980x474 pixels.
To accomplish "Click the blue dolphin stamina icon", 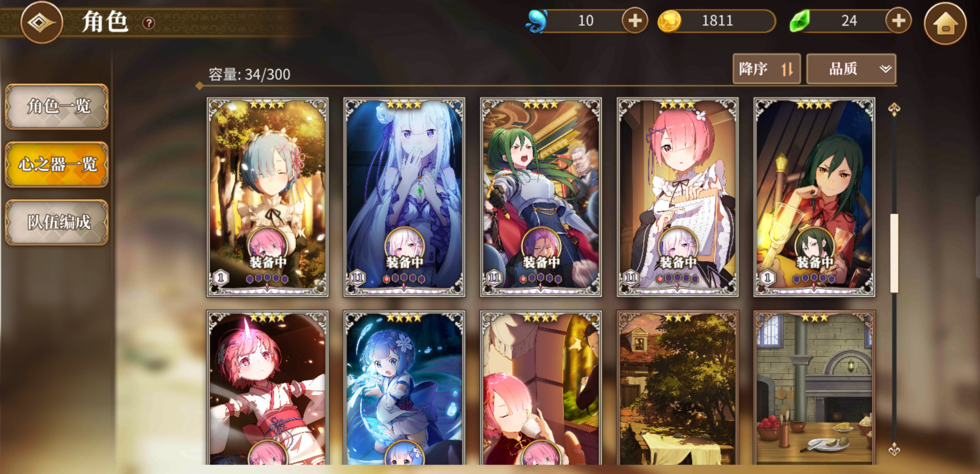I will [x=537, y=21].
